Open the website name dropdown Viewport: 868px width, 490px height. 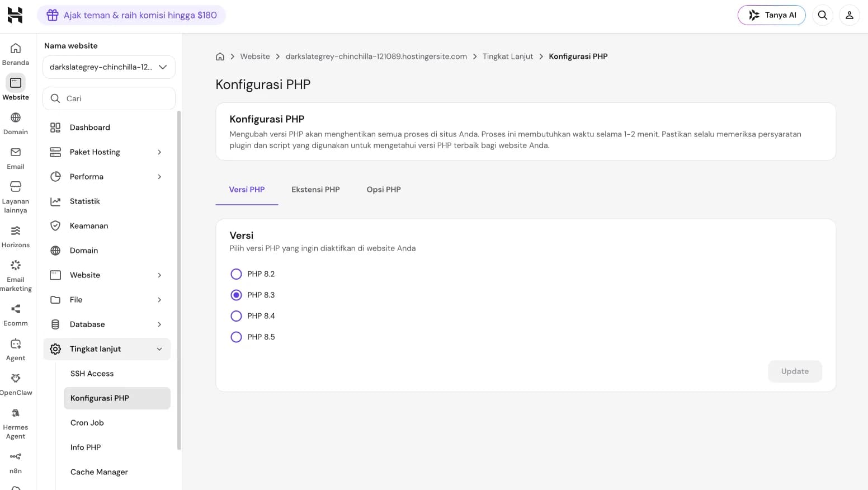coord(109,67)
